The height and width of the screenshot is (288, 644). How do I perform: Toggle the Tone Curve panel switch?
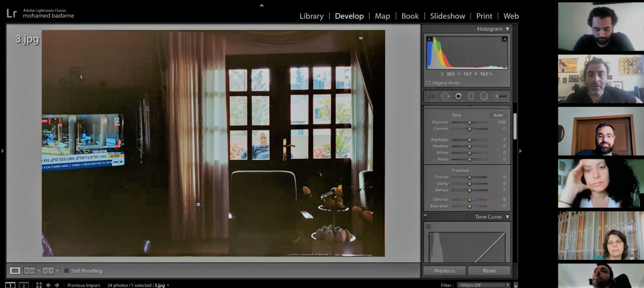425,216
